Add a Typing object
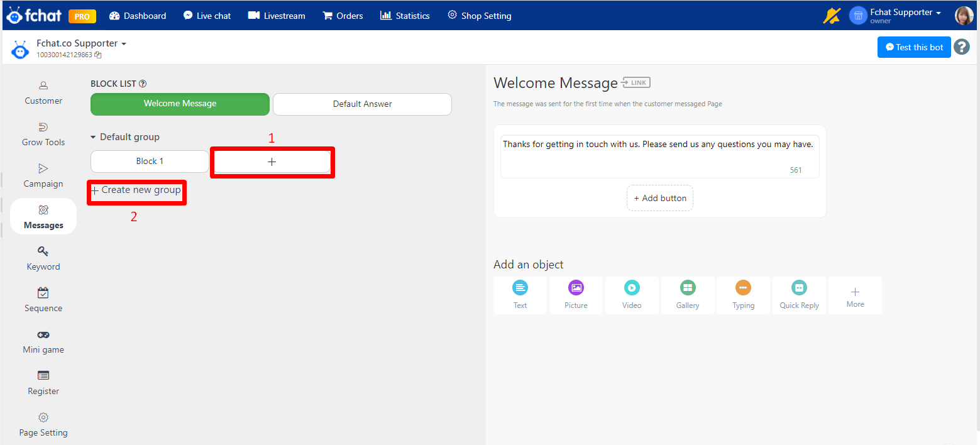 point(743,295)
